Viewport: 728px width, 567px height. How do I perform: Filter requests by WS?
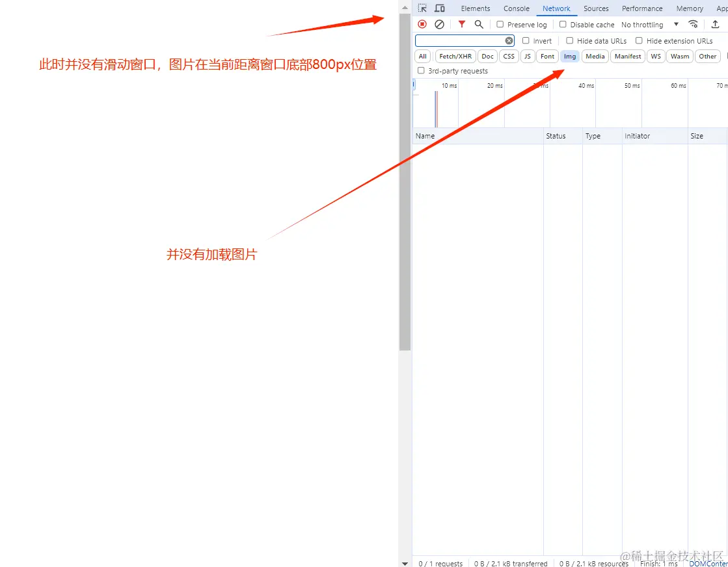coord(656,56)
